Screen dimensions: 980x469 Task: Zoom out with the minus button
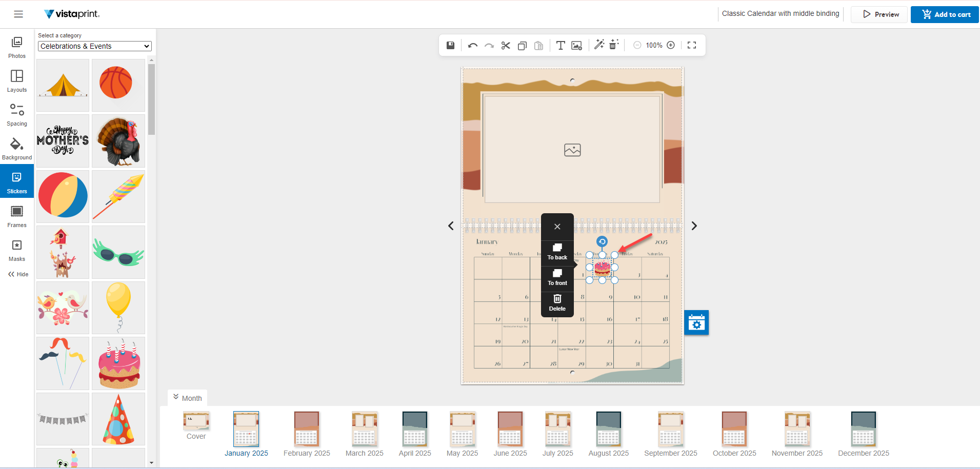click(637, 45)
